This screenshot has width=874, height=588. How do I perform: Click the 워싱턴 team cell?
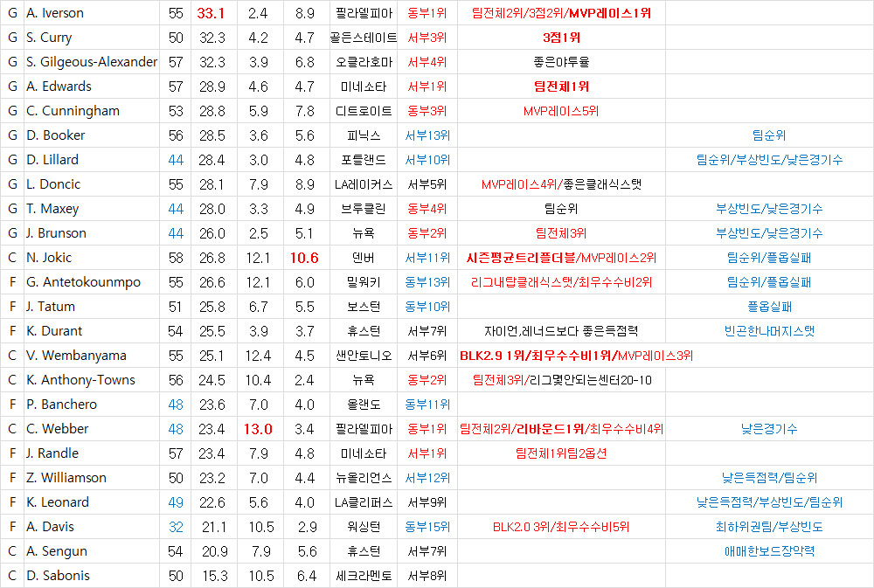(364, 528)
